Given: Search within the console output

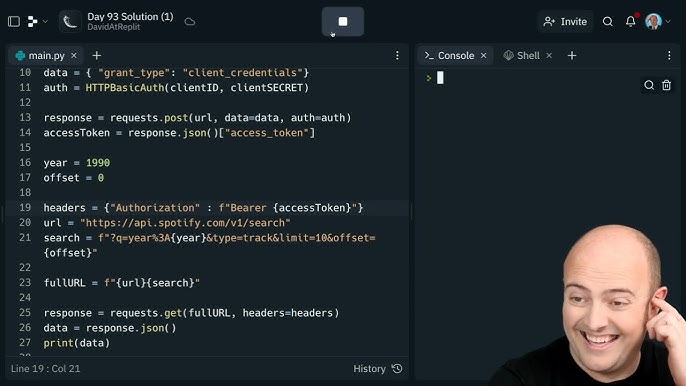Looking at the screenshot, I should point(649,85).
